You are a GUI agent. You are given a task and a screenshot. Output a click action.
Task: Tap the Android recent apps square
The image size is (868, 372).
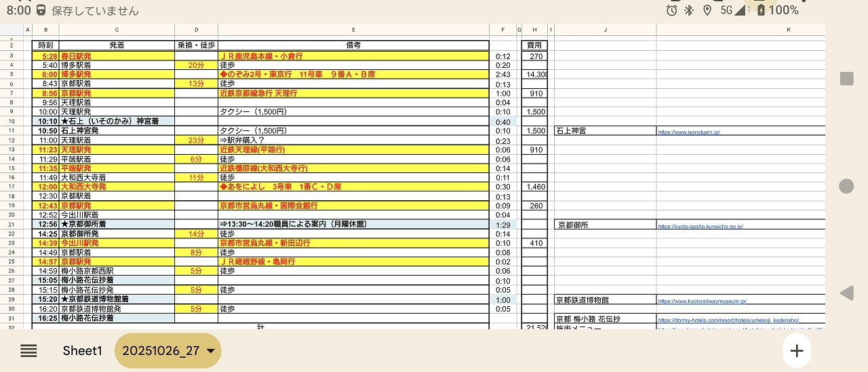(846, 79)
